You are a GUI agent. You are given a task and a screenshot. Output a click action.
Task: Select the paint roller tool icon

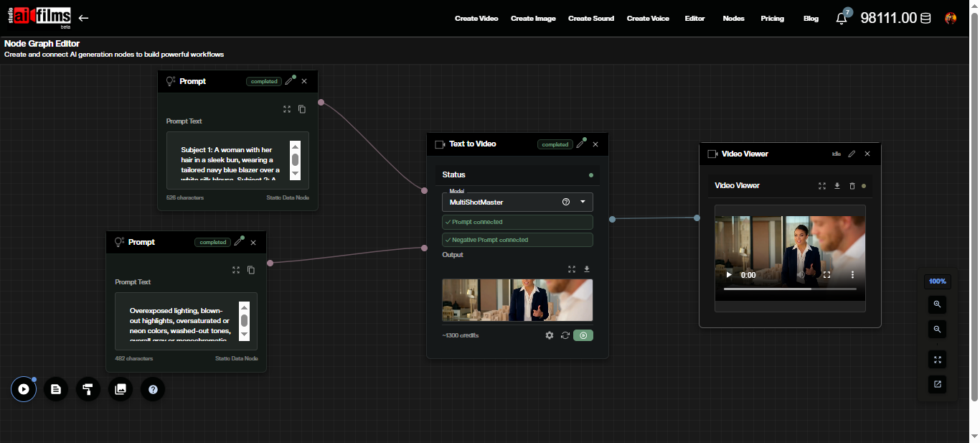[88, 388]
